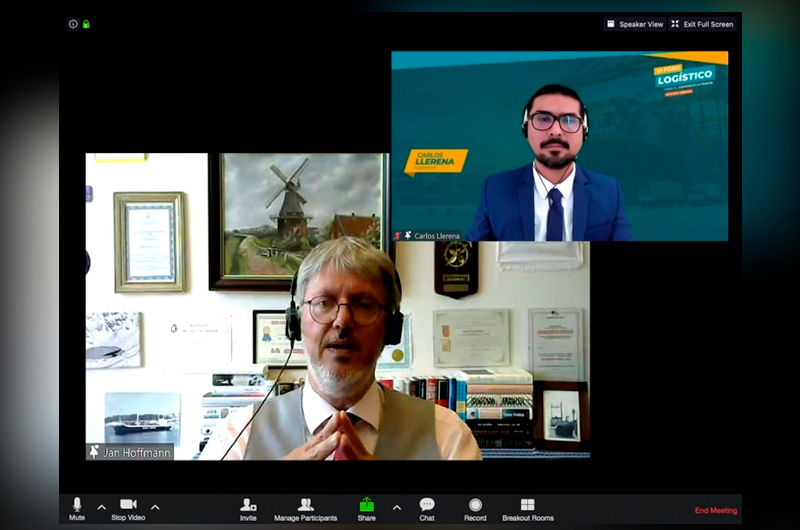The height and width of the screenshot is (530, 800).
Task: Open video options arrow beside Stop Video
Action: pos(155,507)
